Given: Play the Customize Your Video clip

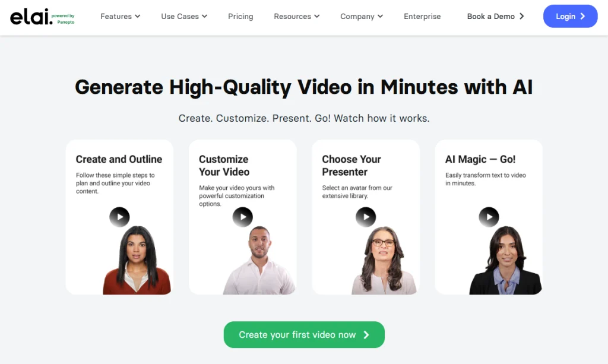Looking at the screenshot, I should 243,217.
